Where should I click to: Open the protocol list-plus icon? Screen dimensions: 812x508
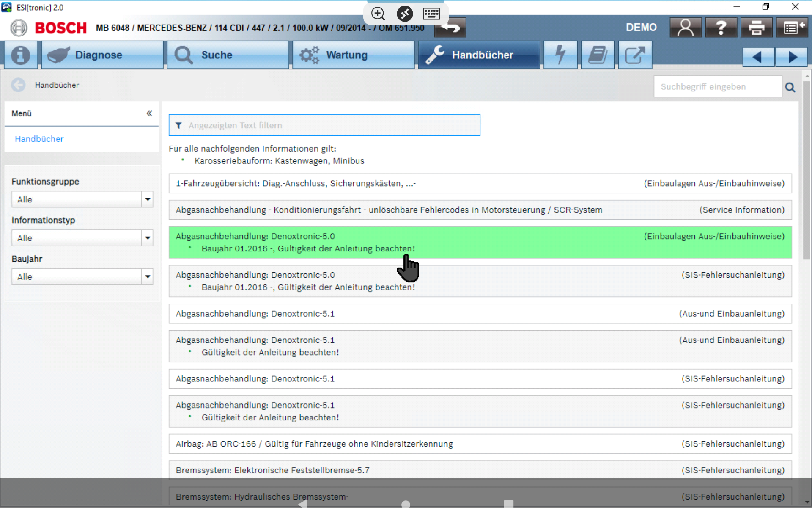tap(792, 28)
